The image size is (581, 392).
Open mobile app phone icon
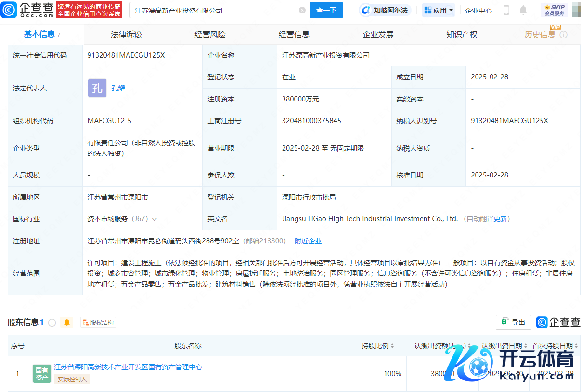pyautogui.click(x=506, y=10)
